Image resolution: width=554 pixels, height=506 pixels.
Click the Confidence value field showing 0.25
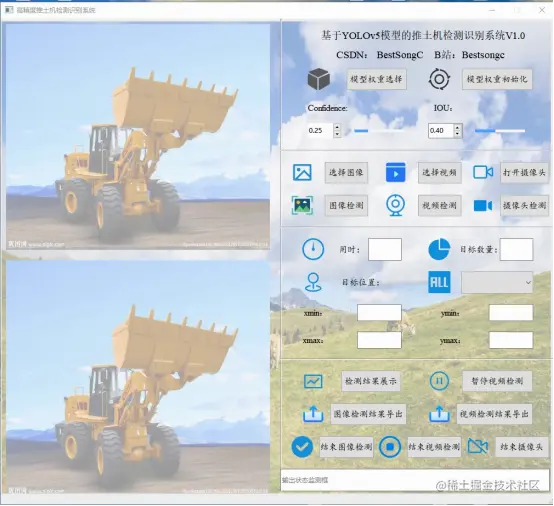tap(320, 130)
